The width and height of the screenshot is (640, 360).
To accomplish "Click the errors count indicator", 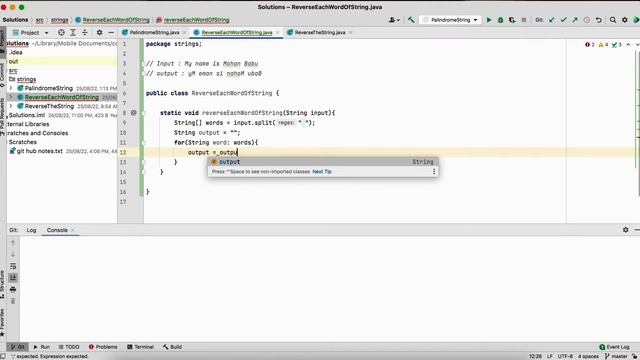I will 590,44.
